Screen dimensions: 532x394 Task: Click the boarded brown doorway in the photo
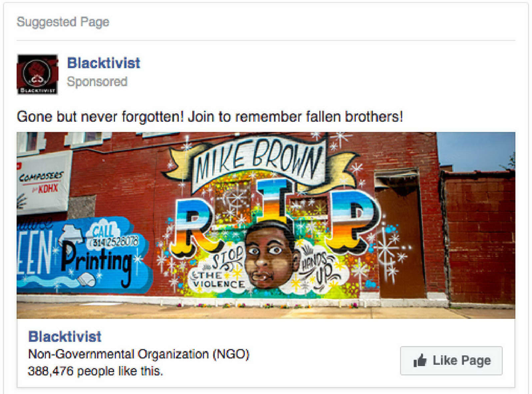coord(400,234)
